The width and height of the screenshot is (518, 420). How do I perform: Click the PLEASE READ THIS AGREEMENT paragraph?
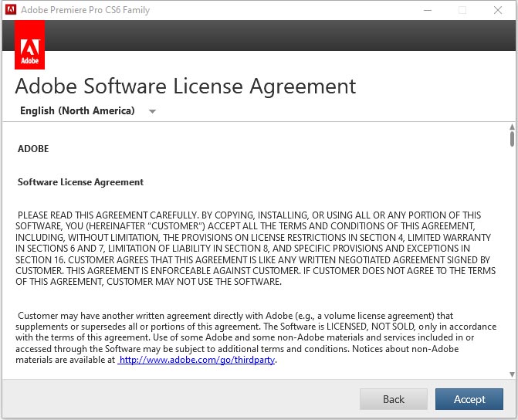255,249
